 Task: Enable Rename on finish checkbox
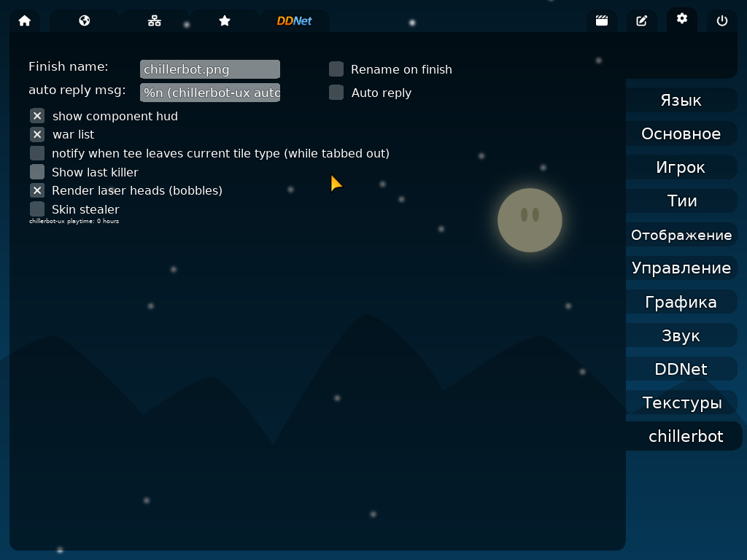coord(336,69)
